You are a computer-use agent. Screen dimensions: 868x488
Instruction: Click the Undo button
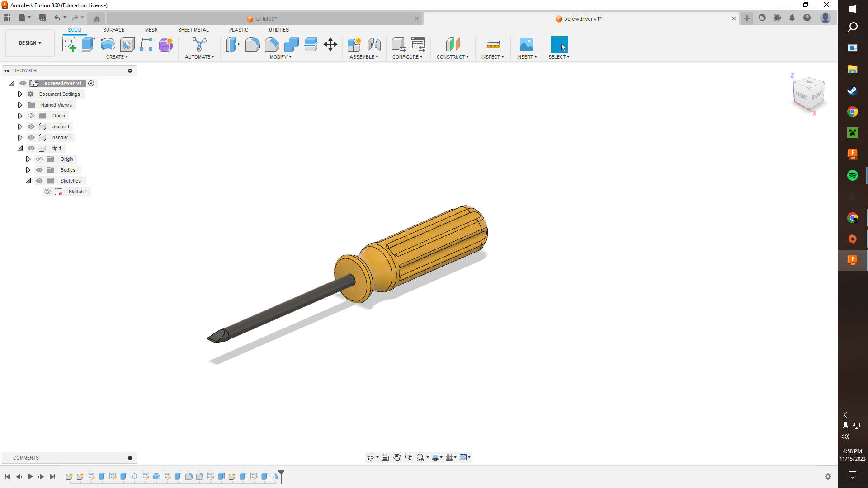tap(57, 18)
